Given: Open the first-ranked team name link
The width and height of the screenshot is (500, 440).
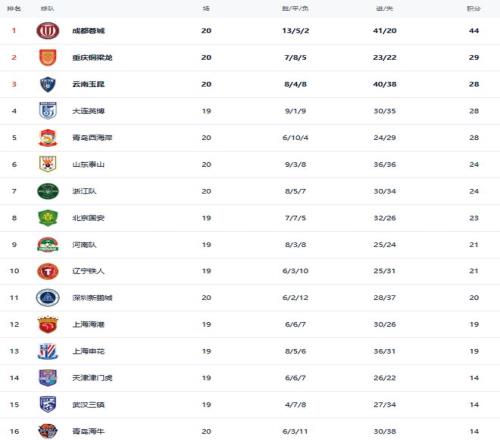Looking at the screenshot, I should [x=89, y=31].
